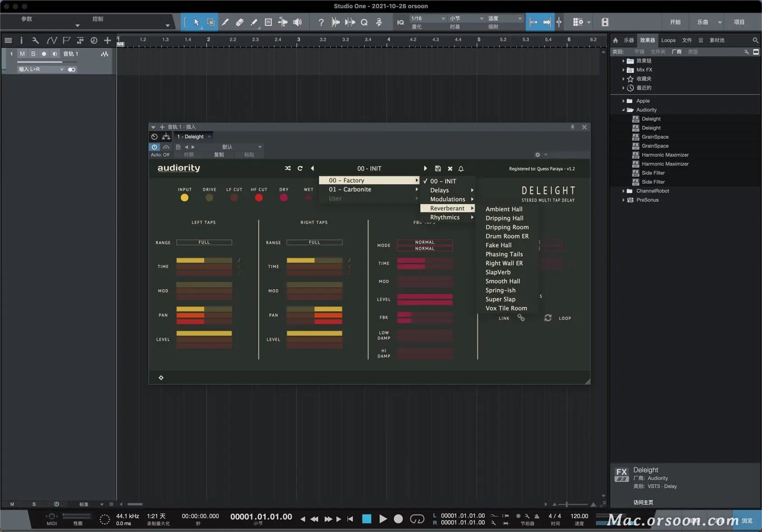Select the Eraser tool
This screenshot has width=762, height=532.
239,22
